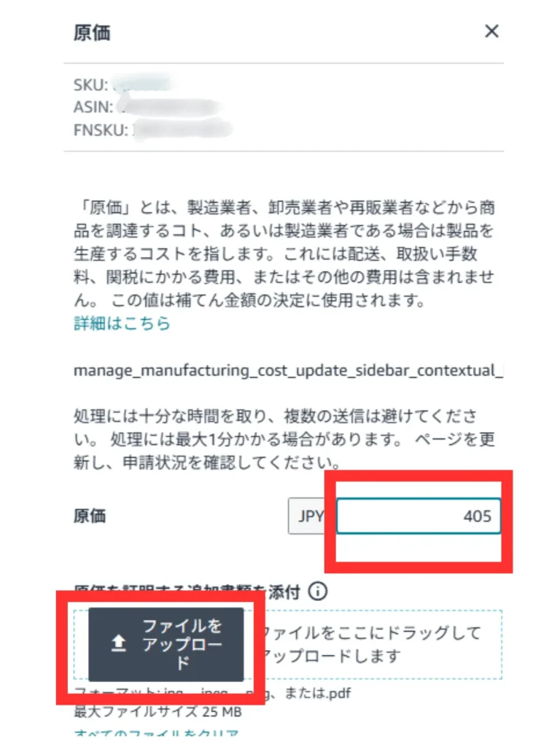The height and width of the screenshot is (747, 560).
Task: Click the info icon beside 添付
Action: click(318, 592)
